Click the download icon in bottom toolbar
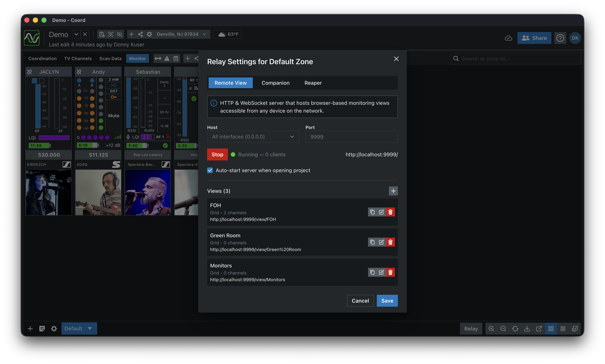The image size is (605, 364). coord(527,329)
